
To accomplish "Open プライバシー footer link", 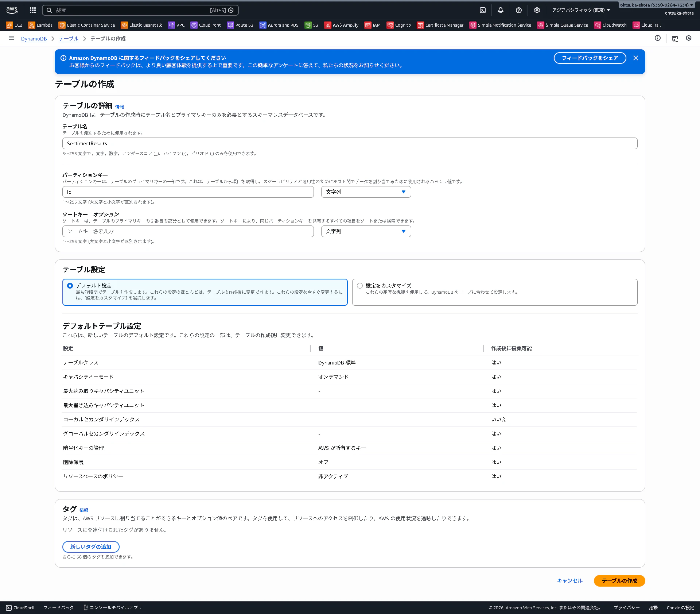I will 626,608.
